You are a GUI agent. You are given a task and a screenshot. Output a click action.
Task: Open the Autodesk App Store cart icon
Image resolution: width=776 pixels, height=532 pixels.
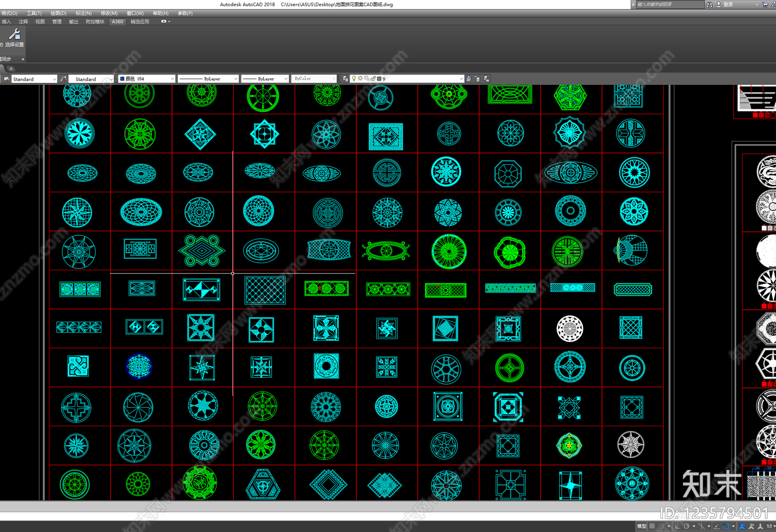[765, 4]
